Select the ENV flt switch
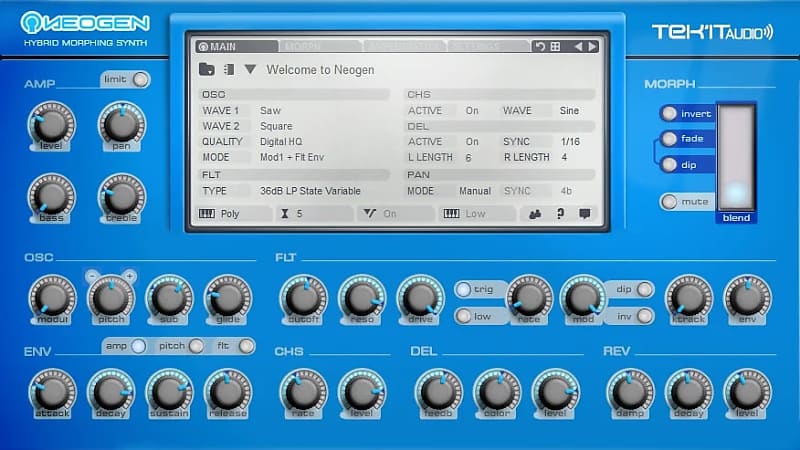 (246, 346)
